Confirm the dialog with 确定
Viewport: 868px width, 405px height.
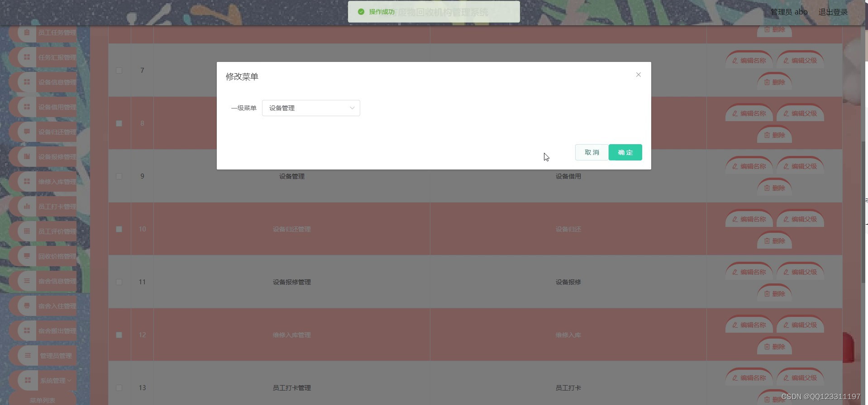click(625, 152)
